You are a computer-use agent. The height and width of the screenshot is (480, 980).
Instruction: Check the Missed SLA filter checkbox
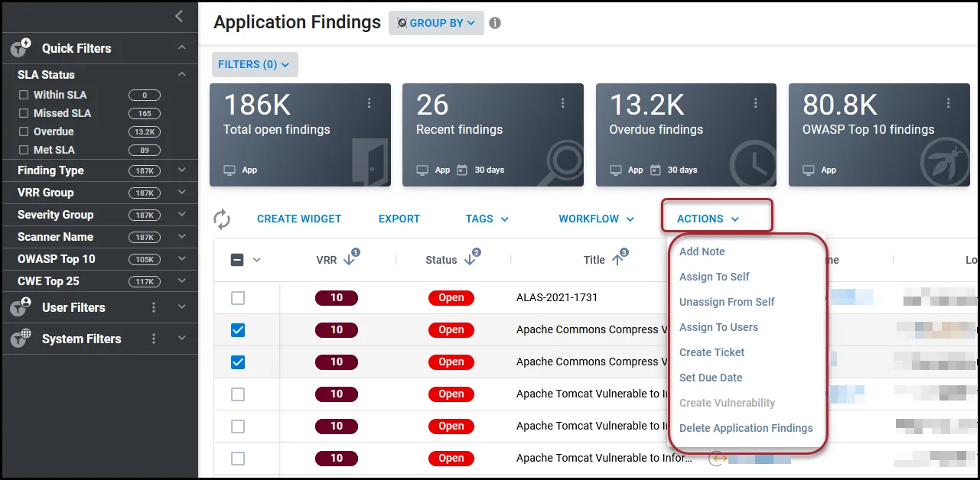pos(24,113)
